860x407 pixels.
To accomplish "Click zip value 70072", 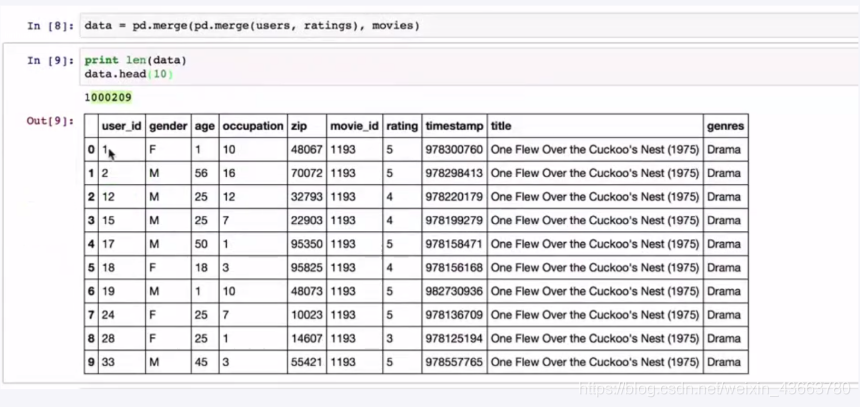I will (307, 173).
